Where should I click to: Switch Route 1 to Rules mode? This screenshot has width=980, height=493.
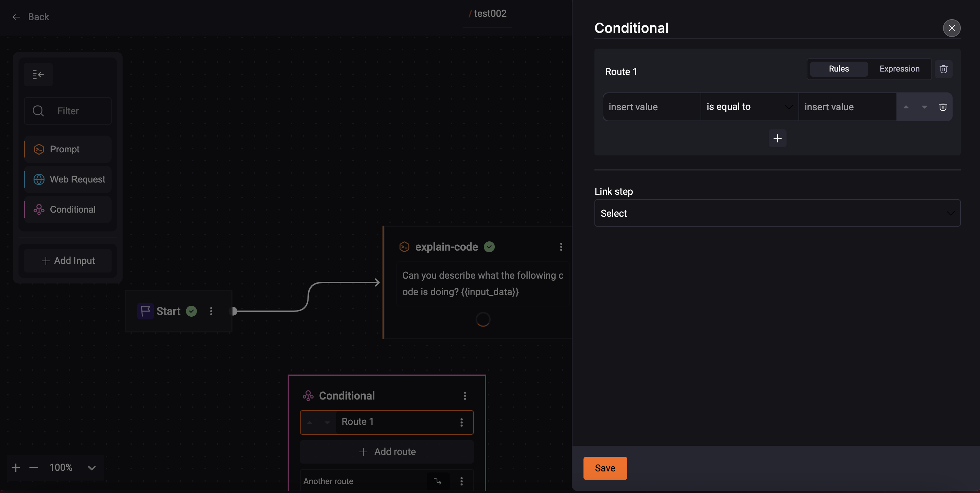pos(839,69)
